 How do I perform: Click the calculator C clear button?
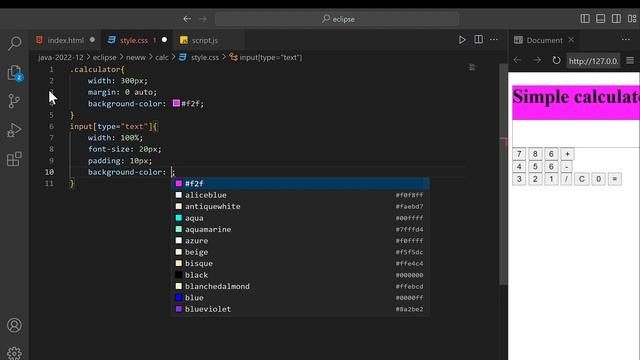click(x=582, y=179)
